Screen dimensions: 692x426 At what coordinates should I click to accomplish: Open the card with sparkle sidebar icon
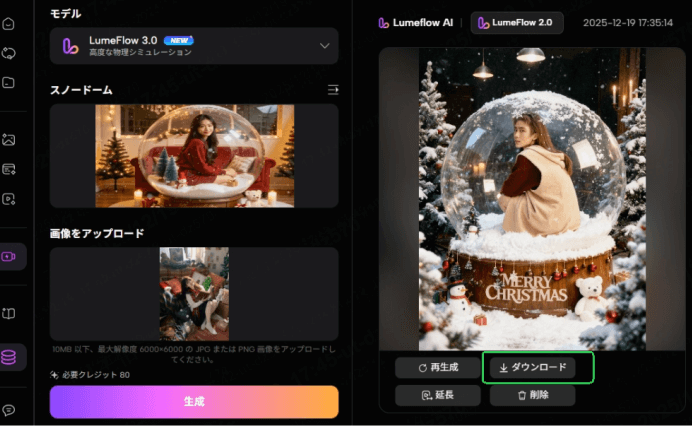[x=9, y=170]
